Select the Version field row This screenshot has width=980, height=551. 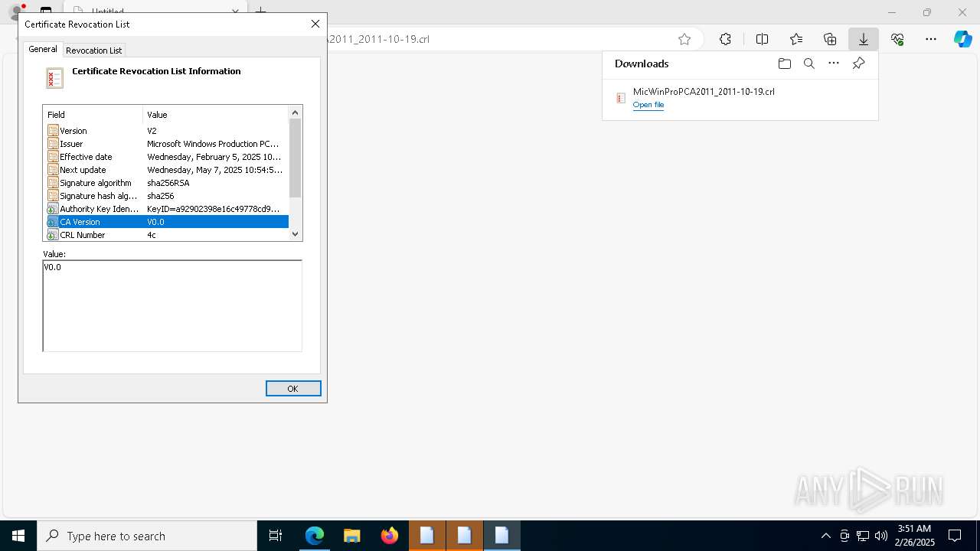(x=166, y=131)
